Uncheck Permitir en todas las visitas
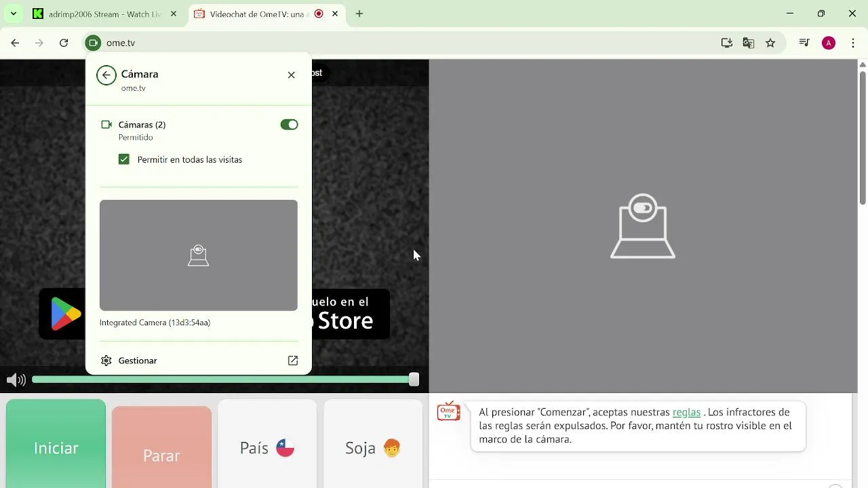The height and width of the screenshot is (488, 868). 123,159
